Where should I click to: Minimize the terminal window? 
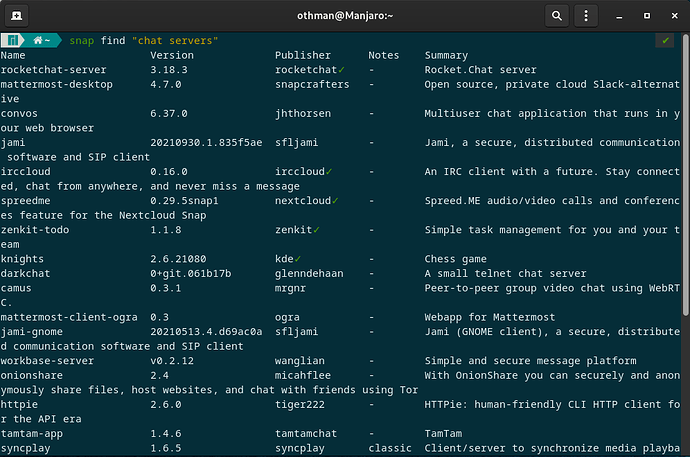coord(619,16)
